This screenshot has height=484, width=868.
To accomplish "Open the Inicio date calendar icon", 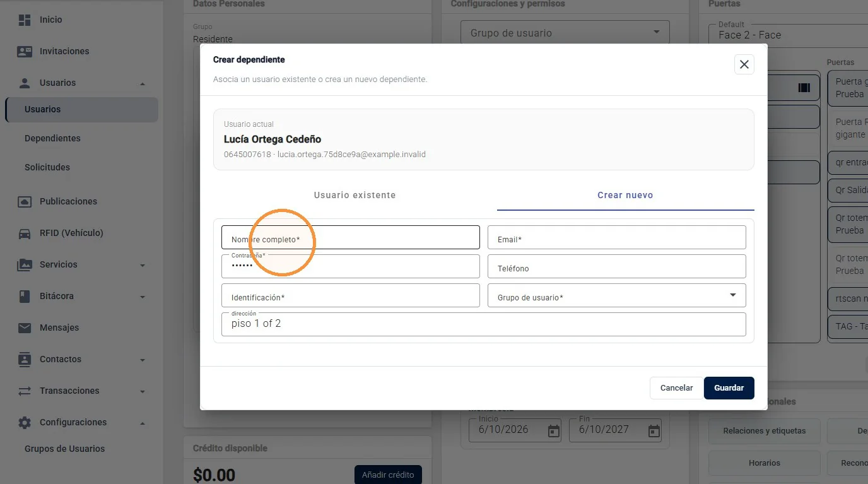I will tap(554, 431).
